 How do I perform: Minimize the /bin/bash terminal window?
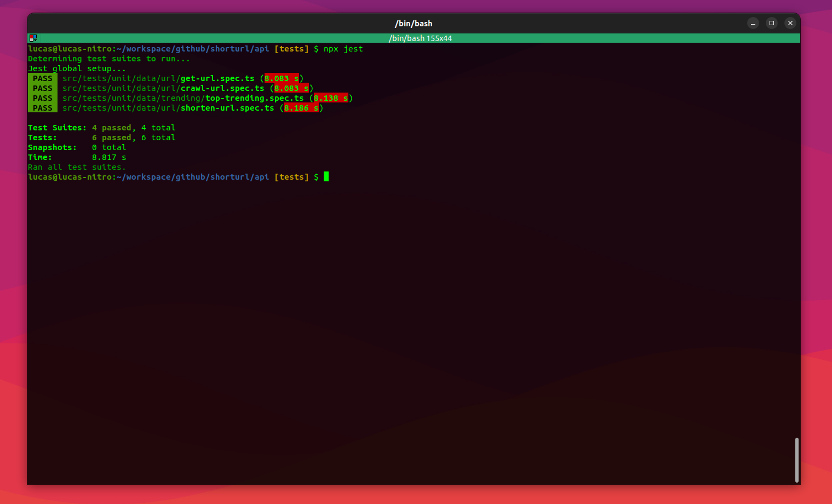[x=753, y=23]
